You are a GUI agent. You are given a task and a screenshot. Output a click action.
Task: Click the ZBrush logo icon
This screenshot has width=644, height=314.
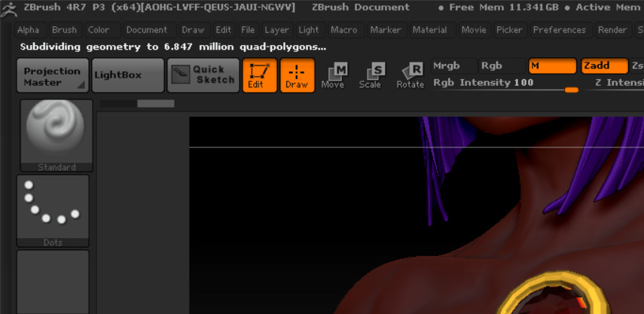pos(8,9)
